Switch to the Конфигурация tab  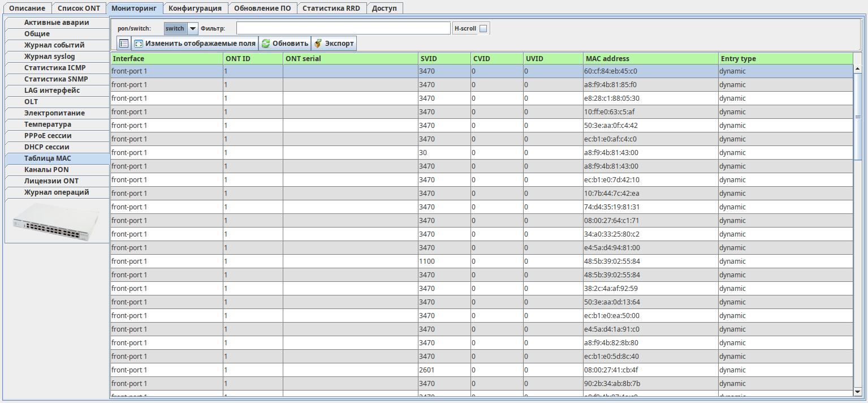coord(196,8)
